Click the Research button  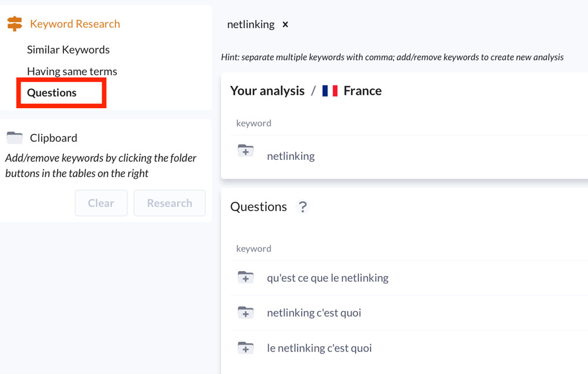point(169,203)
